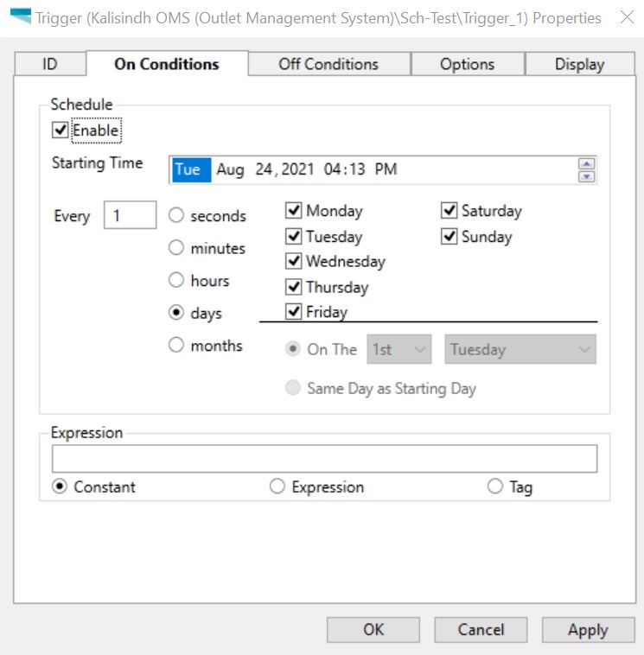
Task: Expand the Tuesday weekday dropdown
Action: click(520, 349)
